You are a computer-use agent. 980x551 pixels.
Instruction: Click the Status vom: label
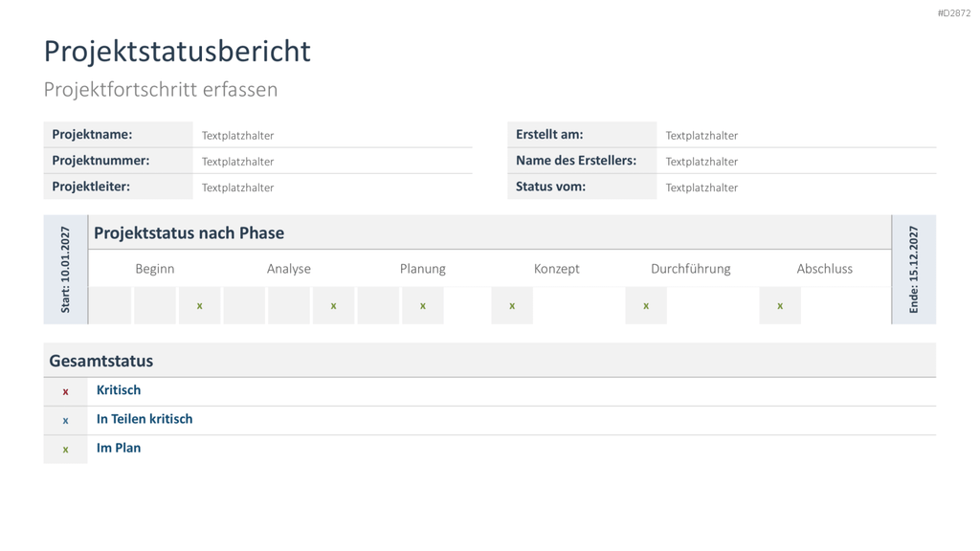click(x=550, y=187)
